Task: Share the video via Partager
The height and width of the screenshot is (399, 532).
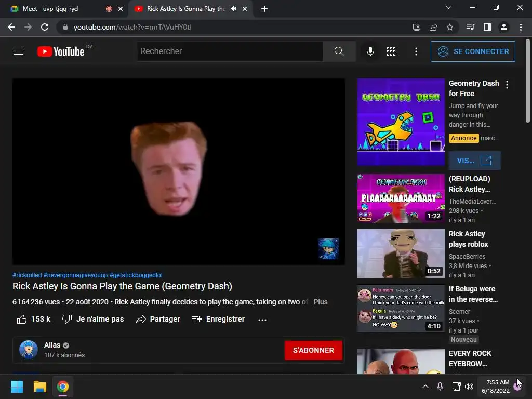Action: 158,320
